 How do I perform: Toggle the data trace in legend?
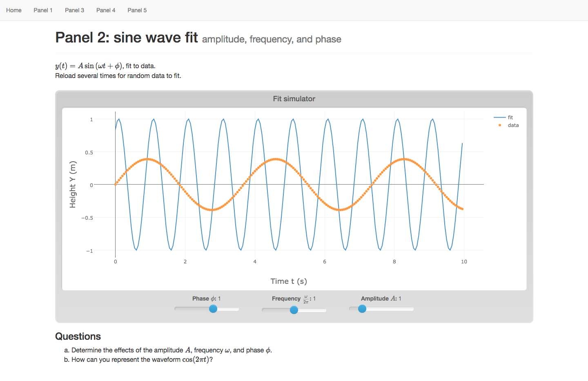pos(513,125)
